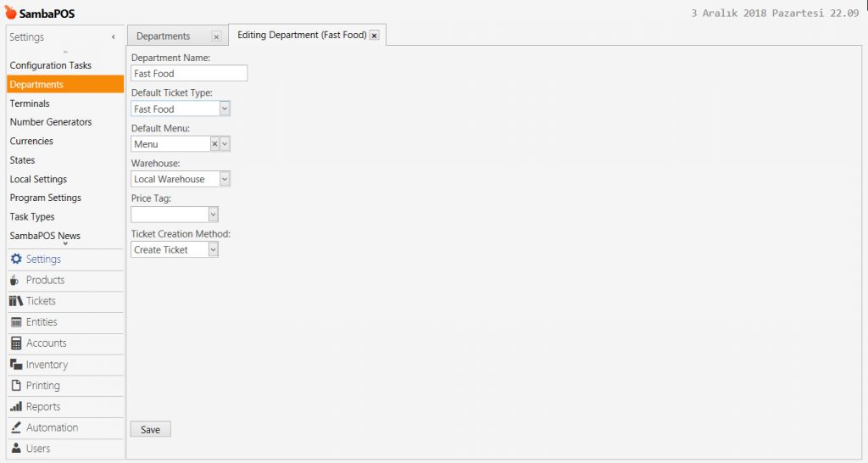
Task: Close the Editing Department (Fast Food) tab
Action: (x=374, y=36)
